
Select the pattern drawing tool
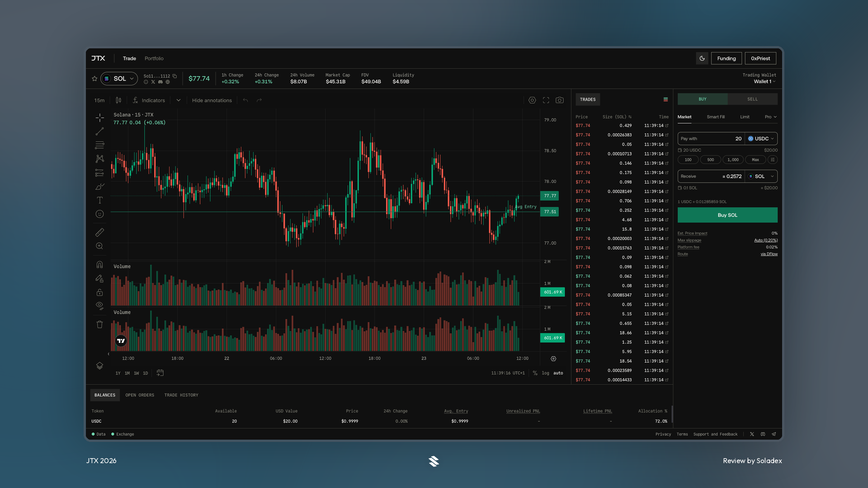(x=100, y=159)
